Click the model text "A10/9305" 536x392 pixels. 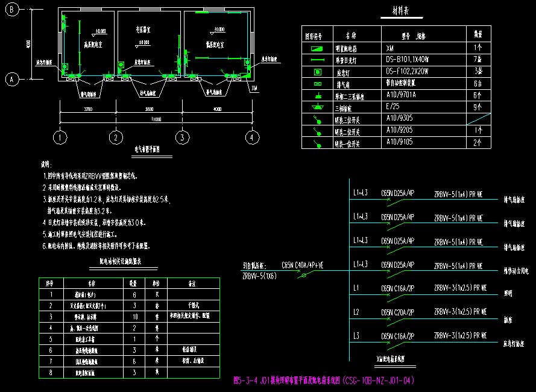[399, 118]
